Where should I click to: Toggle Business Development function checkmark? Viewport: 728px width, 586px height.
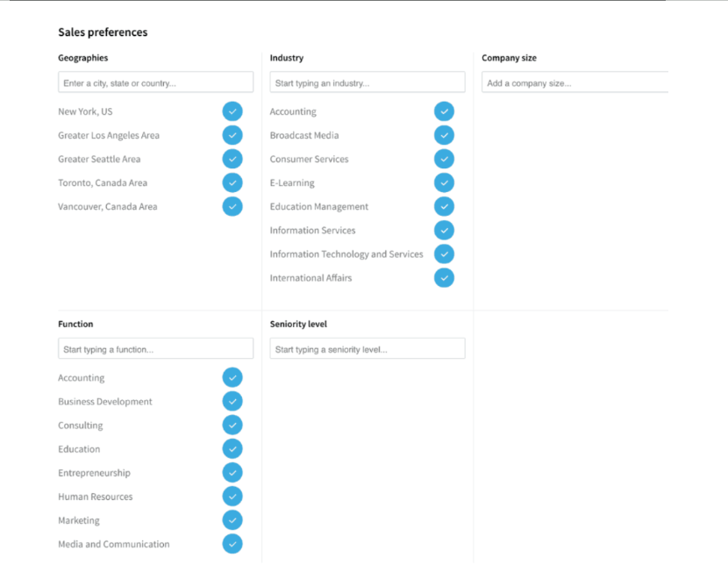pyautogui.click(x=232, y=401)
